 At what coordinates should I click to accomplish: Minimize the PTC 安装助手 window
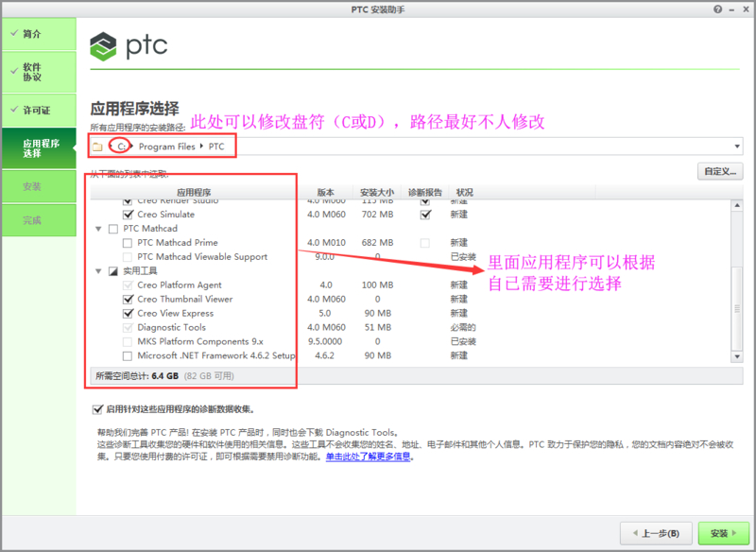click(731, 9)
